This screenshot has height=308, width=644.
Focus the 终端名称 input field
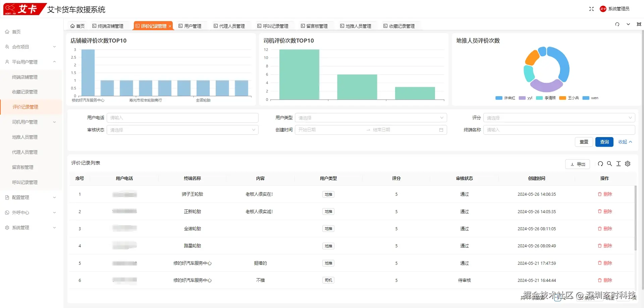pos(559,130)
